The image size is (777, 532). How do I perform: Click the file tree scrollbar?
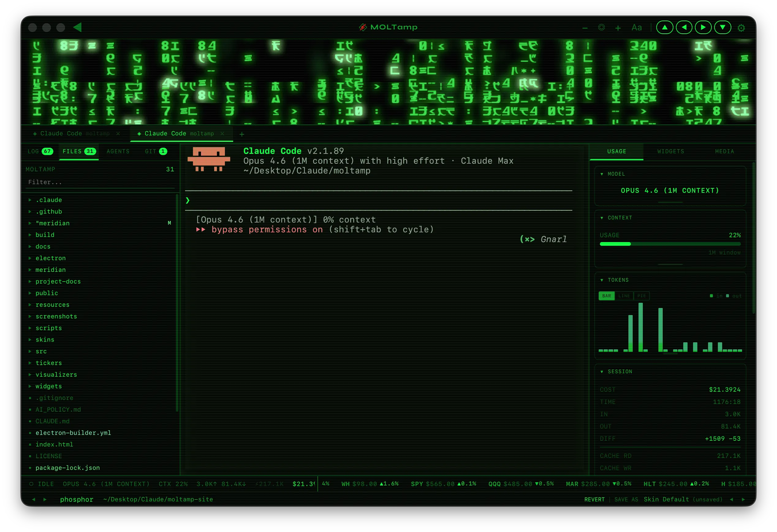click(177, 302)
